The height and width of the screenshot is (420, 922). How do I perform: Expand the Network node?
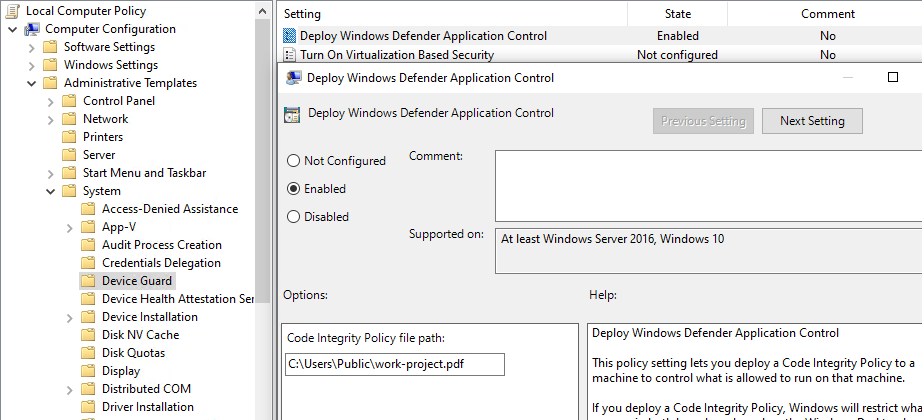[x=51, y=119]
